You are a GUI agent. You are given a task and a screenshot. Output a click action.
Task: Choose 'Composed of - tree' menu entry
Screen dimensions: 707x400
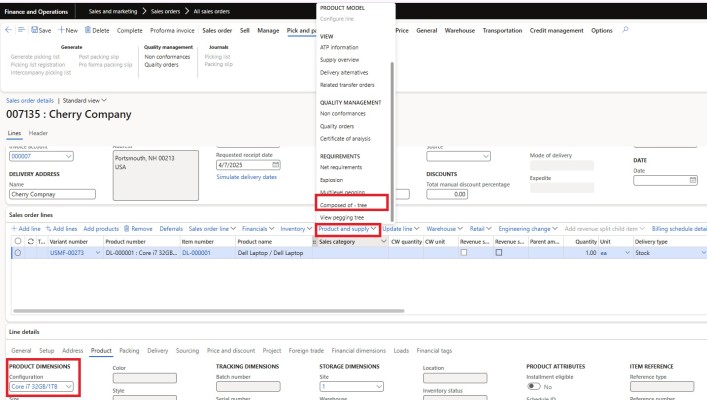[349, 203]
